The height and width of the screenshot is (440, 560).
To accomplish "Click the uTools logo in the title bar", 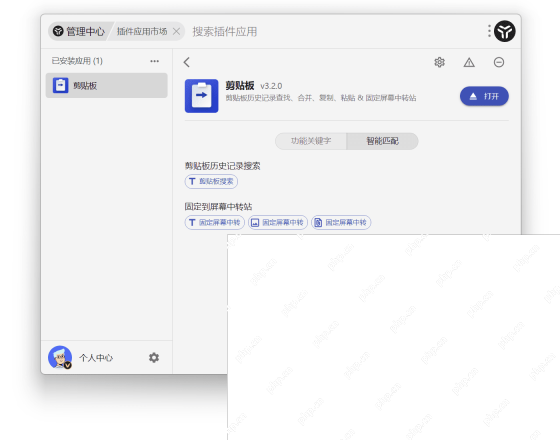I will [504, 31].
